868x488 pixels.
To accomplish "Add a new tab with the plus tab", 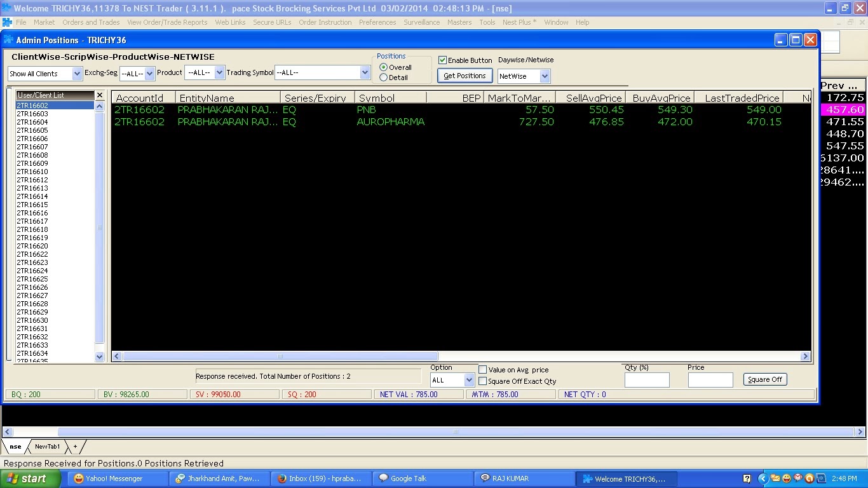I will [75, 447].
